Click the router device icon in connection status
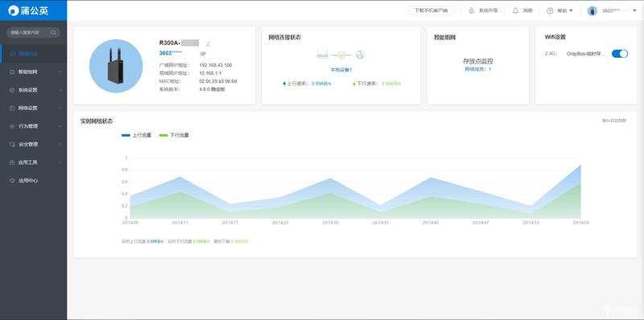This screenshot has width=644, height=320. pos(323,54)
